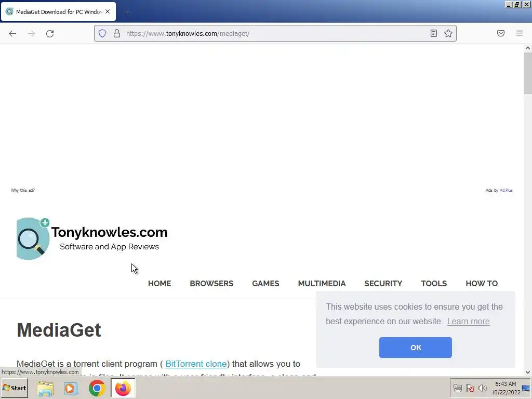
Task: Open the HOME menu item
Action: 159,284
